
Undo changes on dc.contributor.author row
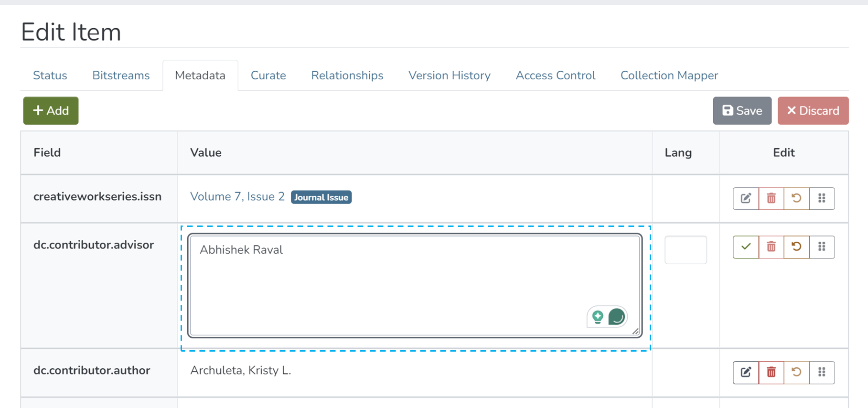click(x=796, y=372)
